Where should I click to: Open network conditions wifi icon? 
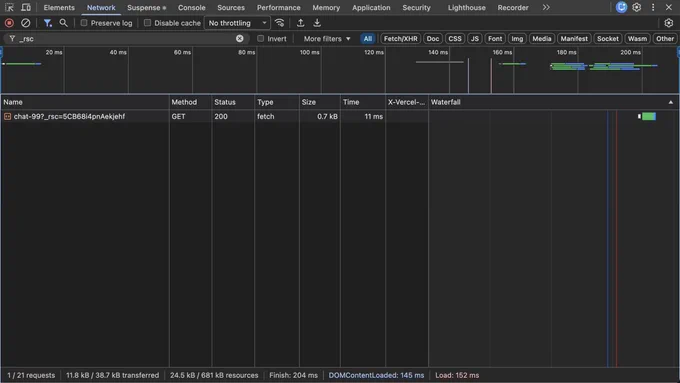280,23
